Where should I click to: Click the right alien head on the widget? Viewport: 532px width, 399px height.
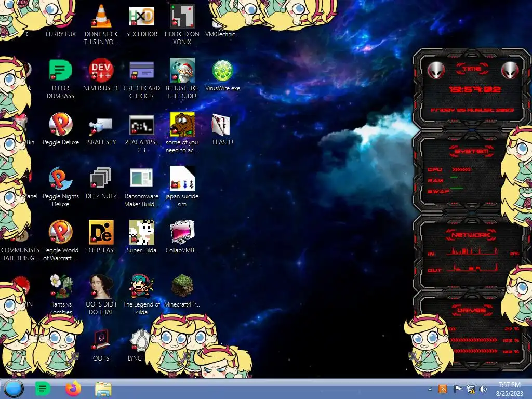pyautogui.click(x=510, y=71)
